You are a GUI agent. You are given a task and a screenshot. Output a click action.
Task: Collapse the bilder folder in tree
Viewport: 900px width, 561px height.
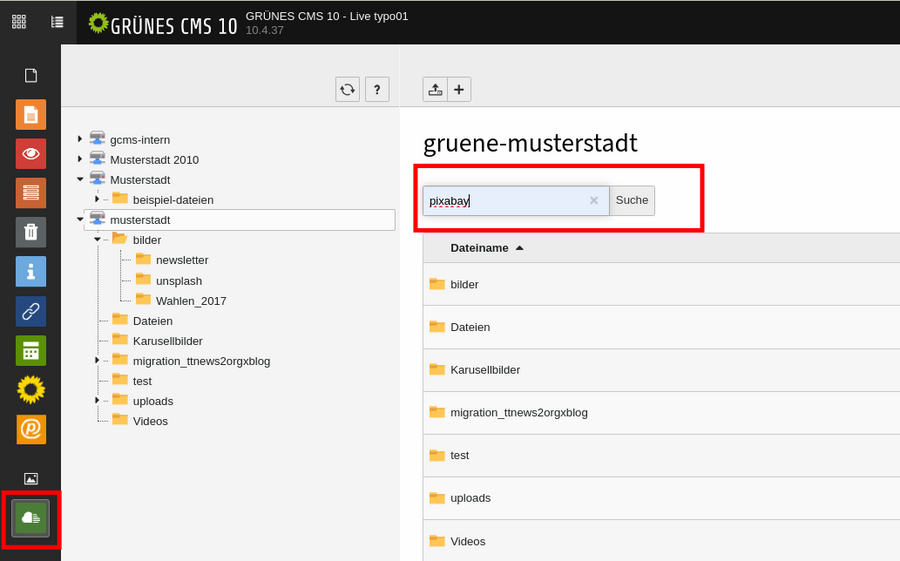pos(97,239)
